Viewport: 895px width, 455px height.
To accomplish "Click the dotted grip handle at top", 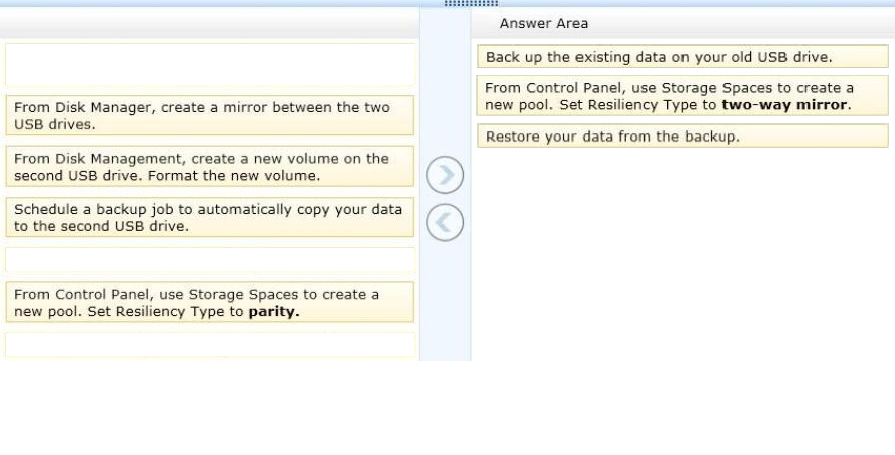I will click(x=471, y=3).
